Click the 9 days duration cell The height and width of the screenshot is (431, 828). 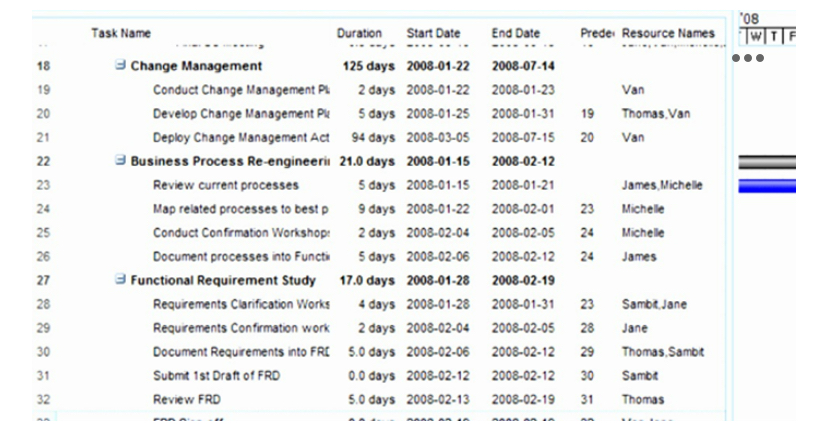377,209
